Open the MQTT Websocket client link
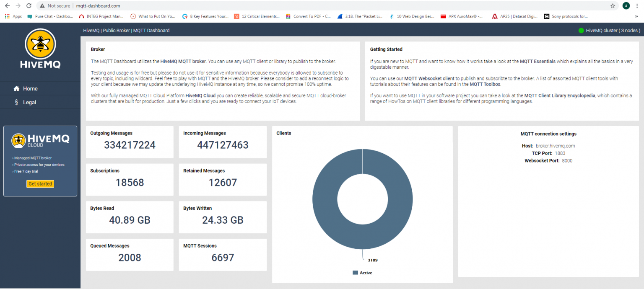This screenshot has width=644, height=289. pos(430,78)
